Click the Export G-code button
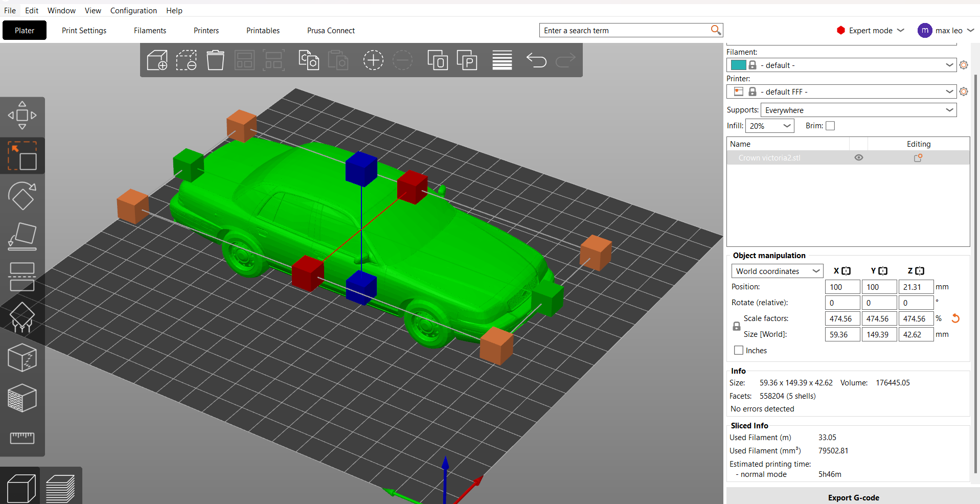The width and height of the screenshot is (980, 504). point(853,497)
